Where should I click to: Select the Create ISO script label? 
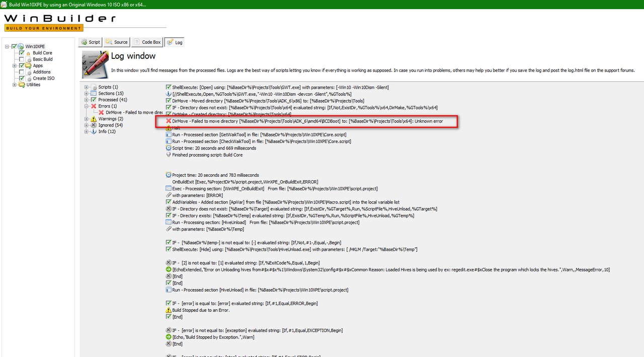tap(44, 79)
